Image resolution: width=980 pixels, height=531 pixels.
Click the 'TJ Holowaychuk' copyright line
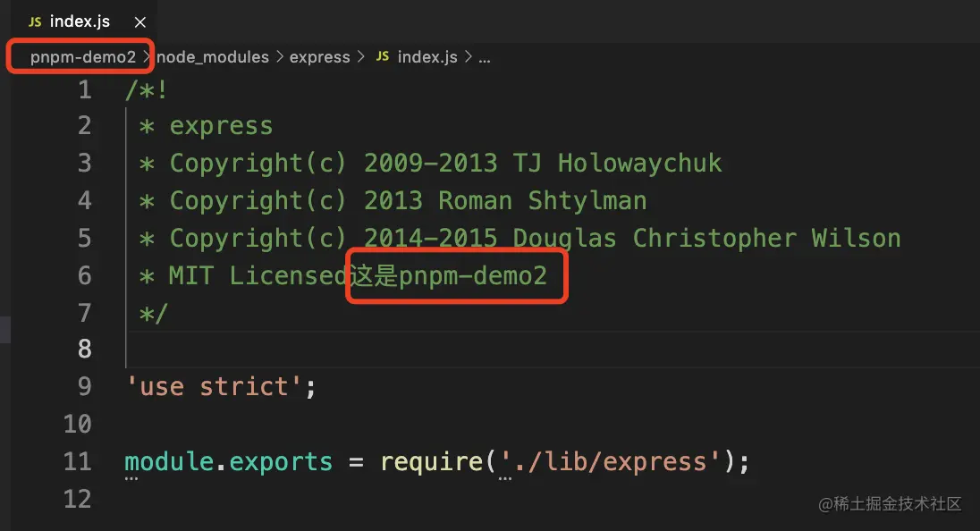(430, 164)
